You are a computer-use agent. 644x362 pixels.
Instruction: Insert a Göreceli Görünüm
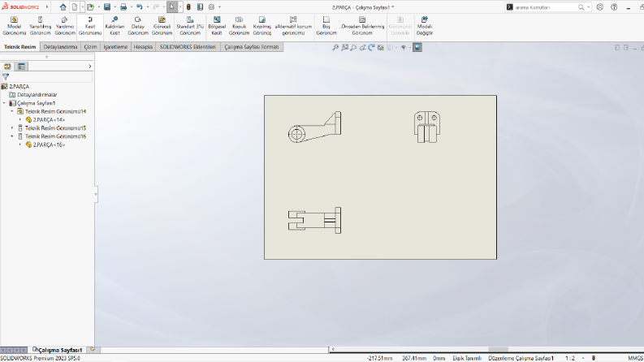(x=162, y=26)
